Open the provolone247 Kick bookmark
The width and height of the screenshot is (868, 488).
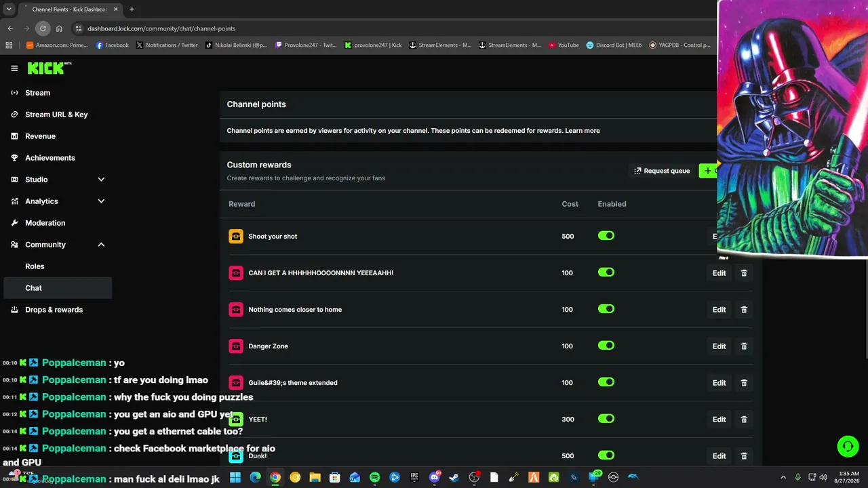coord(373,45)
